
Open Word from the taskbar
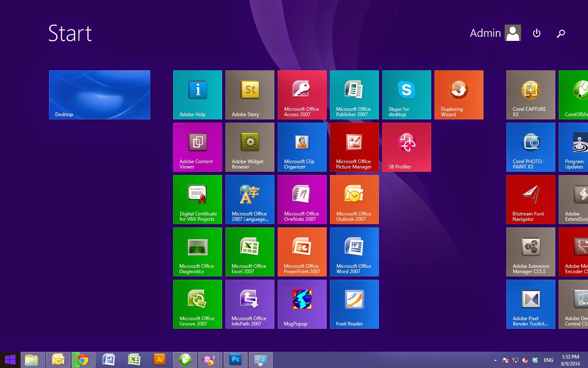point(109,360)
